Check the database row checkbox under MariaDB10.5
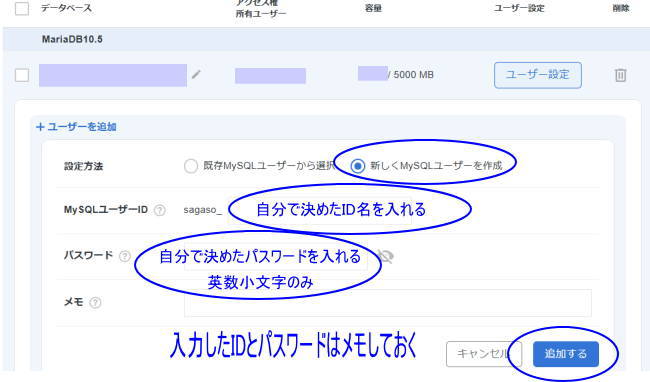Viewport: 650px width, 382px height. click(22, 75)
